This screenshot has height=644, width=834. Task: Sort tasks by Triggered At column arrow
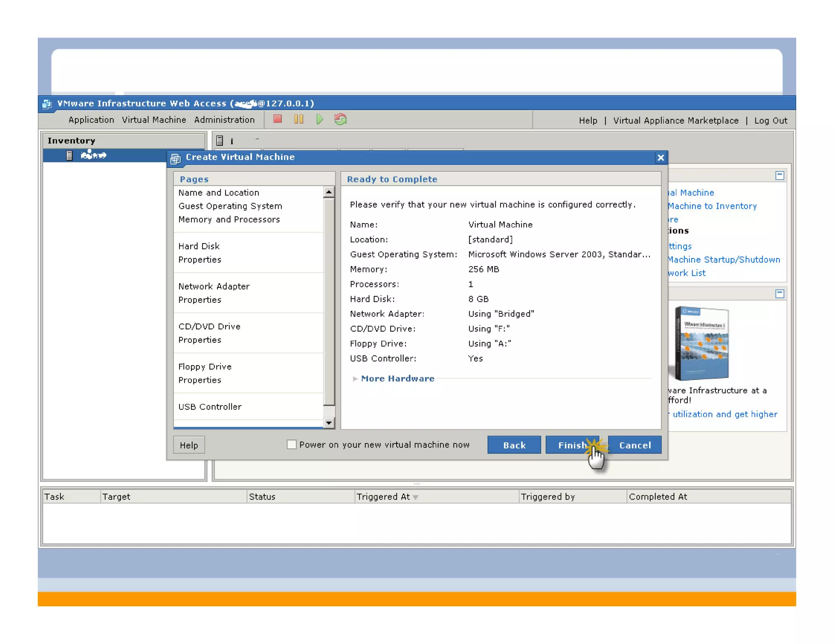(415, 497)
